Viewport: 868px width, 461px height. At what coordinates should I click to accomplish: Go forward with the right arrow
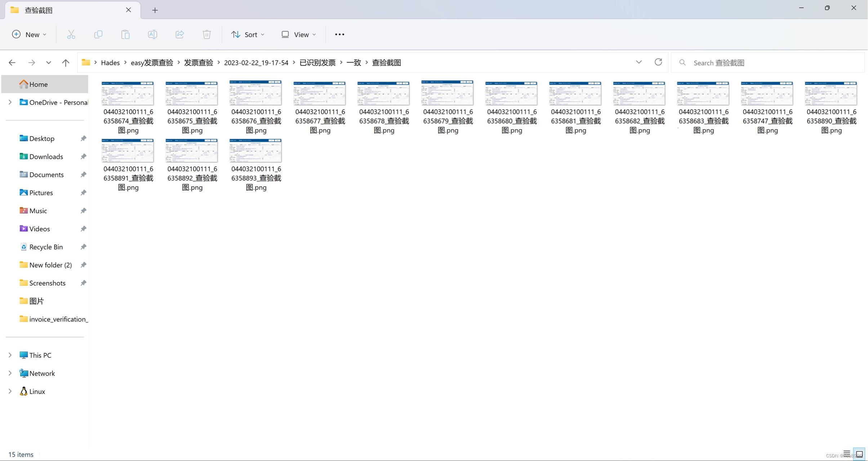point(32,63)
